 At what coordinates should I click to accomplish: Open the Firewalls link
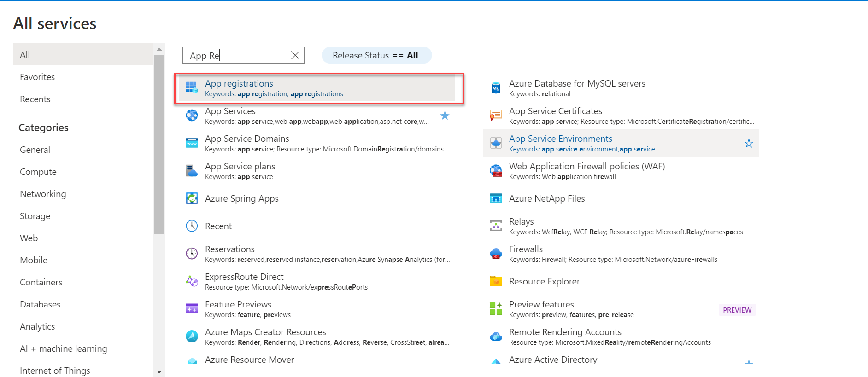[526, 249]
